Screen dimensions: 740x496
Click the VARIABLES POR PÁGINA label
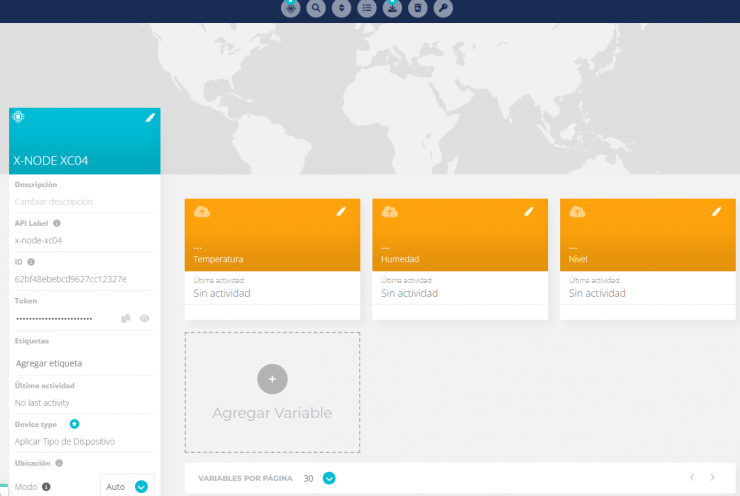coord(245,478)
